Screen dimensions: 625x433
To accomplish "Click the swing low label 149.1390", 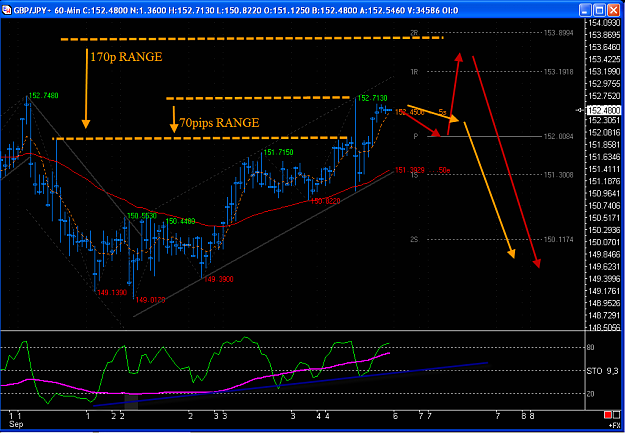I will click(x=112, y=293).
